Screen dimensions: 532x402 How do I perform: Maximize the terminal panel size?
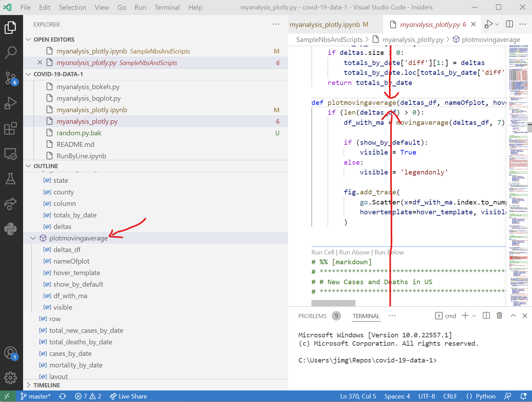pos(513,316)
